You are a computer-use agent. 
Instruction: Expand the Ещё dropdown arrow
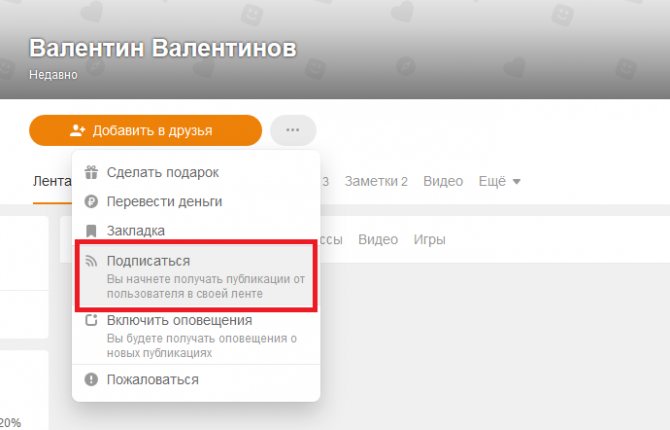tap(516, 182)
